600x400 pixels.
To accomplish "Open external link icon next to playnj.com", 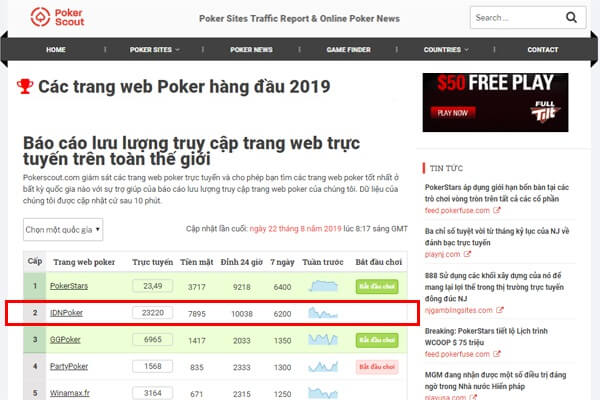I will (x=467, y=254).
